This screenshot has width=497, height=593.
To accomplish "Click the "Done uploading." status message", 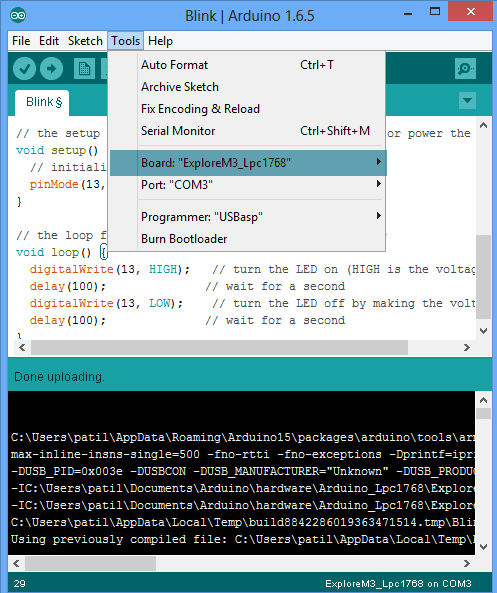I will [x=59, y=377].
